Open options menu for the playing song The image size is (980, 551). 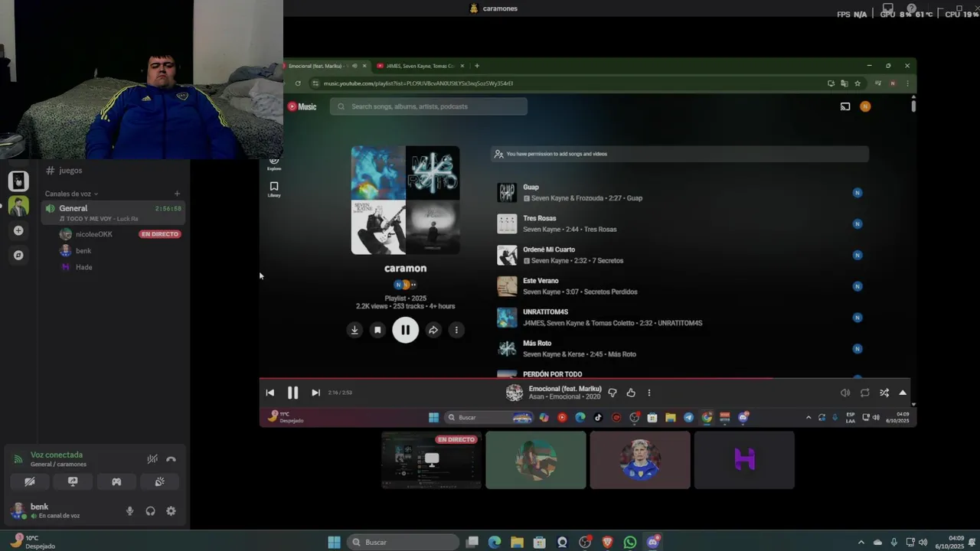[649, 393]
